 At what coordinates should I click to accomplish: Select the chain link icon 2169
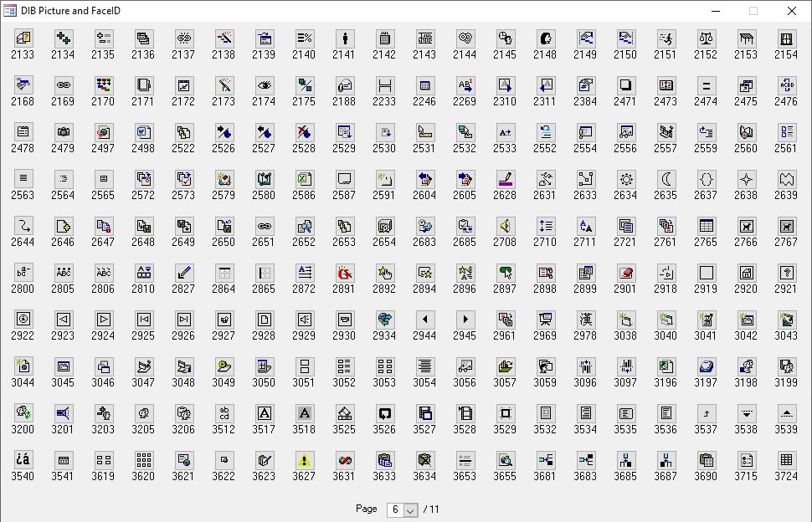point(63,85)
